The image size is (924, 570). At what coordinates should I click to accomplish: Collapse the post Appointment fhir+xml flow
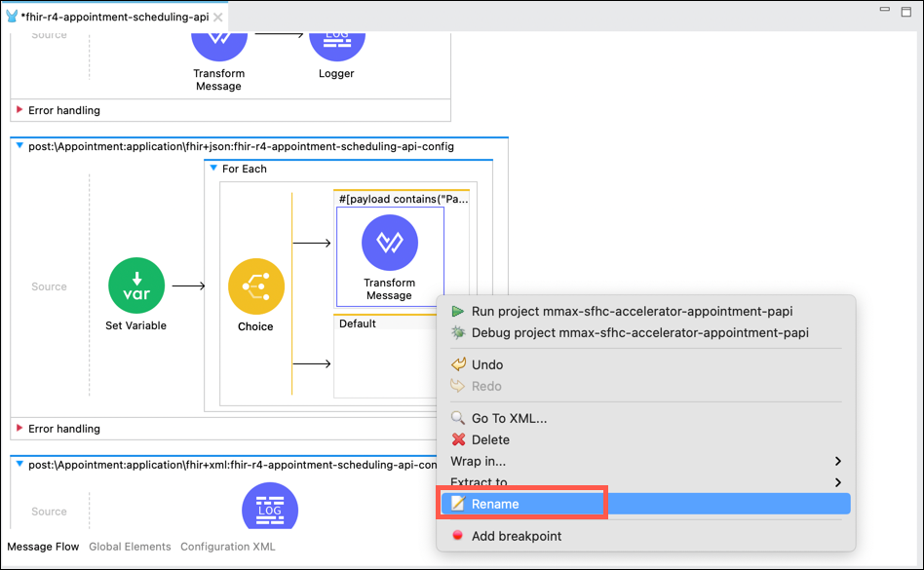click(x=19, y=464)
